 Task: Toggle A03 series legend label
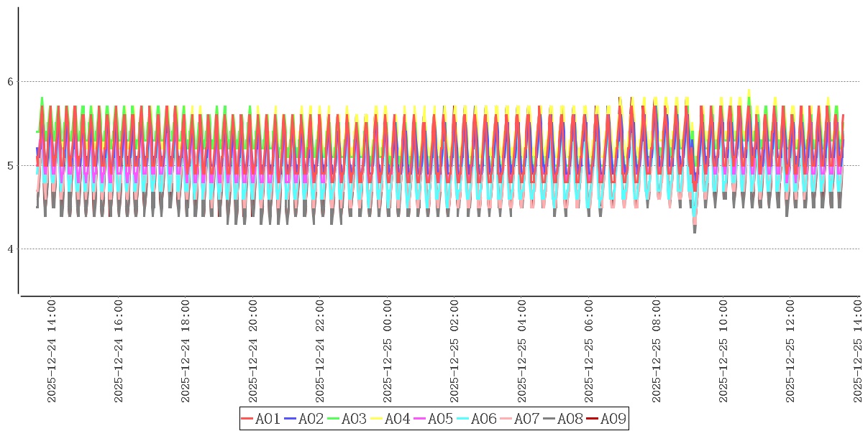pyautogui.click(x=354, y=419)
